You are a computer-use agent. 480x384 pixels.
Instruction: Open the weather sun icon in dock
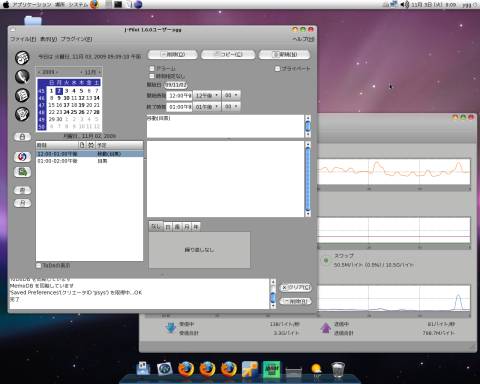pyautogui.click(x=316, y=369)
